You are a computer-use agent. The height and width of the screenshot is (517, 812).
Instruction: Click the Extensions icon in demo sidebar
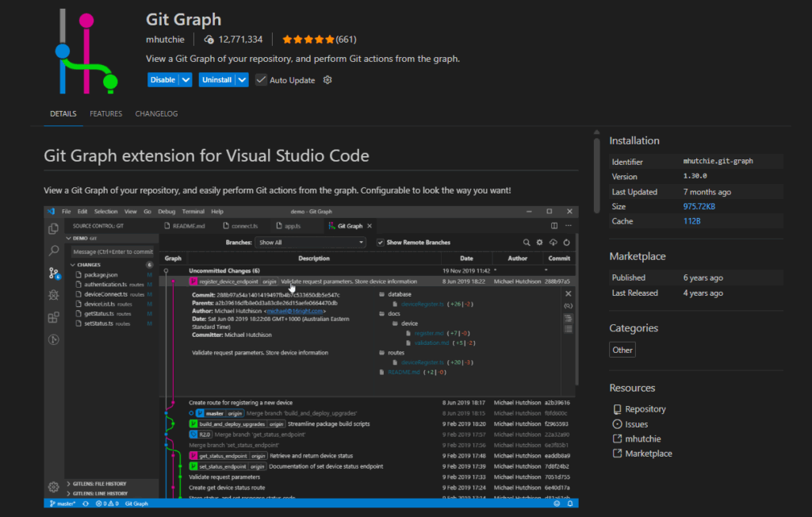[x=54, y=318]
